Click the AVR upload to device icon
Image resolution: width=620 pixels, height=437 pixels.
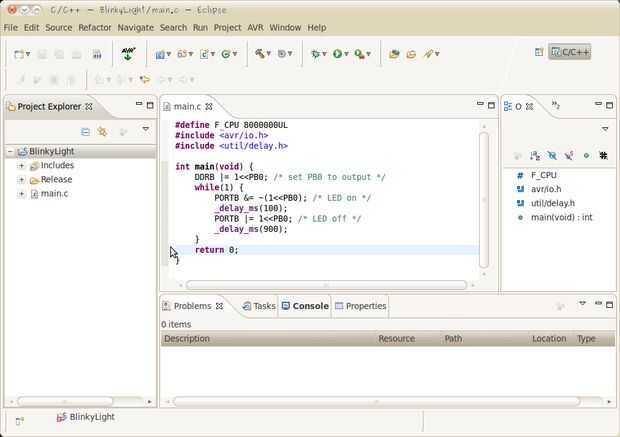coord(128,53)
